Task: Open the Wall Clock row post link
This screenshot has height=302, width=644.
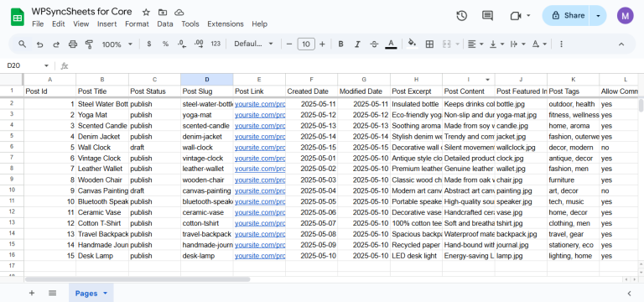Action: [260, 148]
